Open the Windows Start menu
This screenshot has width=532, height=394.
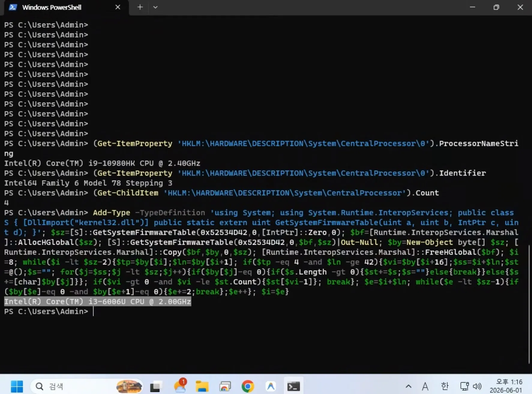pyautogui.click(x=17, y=386)
